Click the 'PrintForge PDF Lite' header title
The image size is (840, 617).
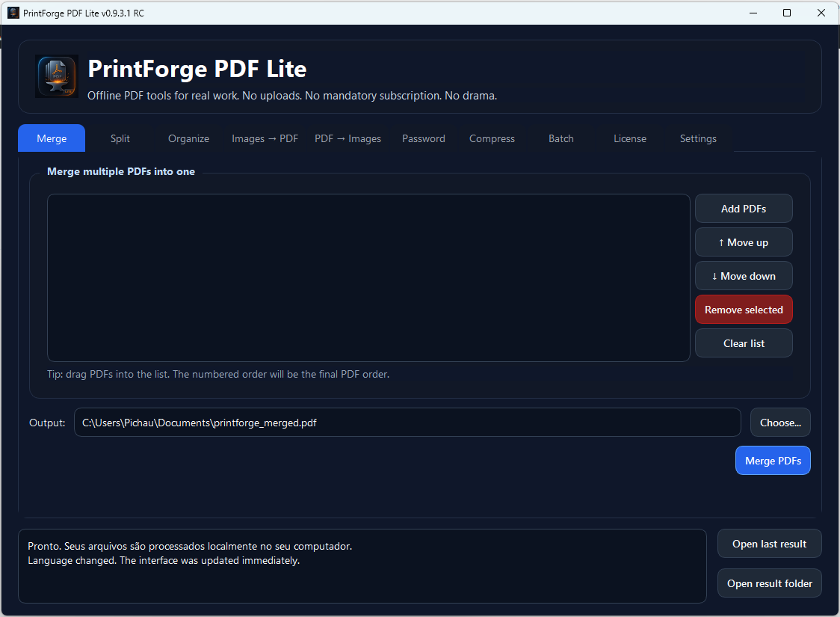[197, 69]
